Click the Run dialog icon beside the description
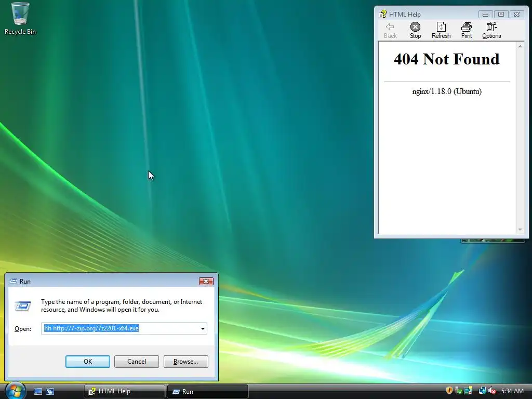 point(23,305)
